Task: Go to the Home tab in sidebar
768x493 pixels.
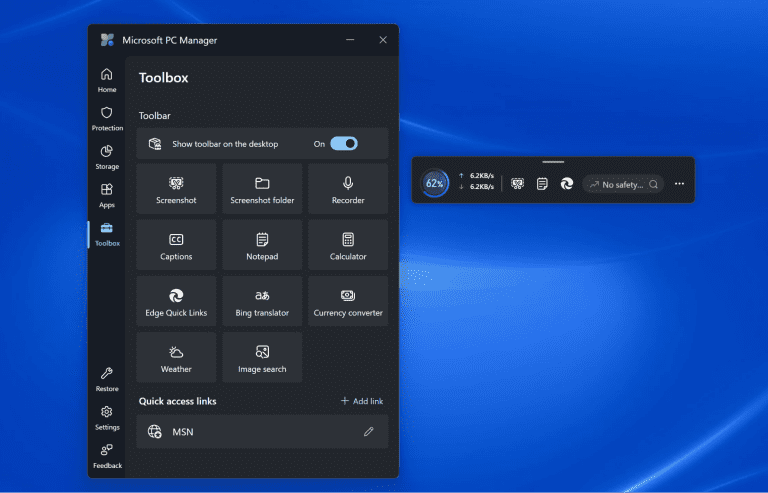Action: click(107, 80)
